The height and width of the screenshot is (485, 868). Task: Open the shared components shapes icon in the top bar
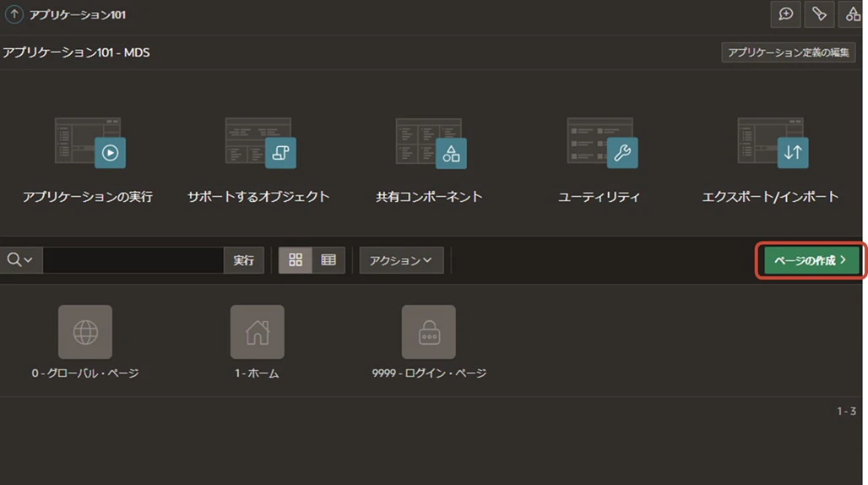point(853,14)
